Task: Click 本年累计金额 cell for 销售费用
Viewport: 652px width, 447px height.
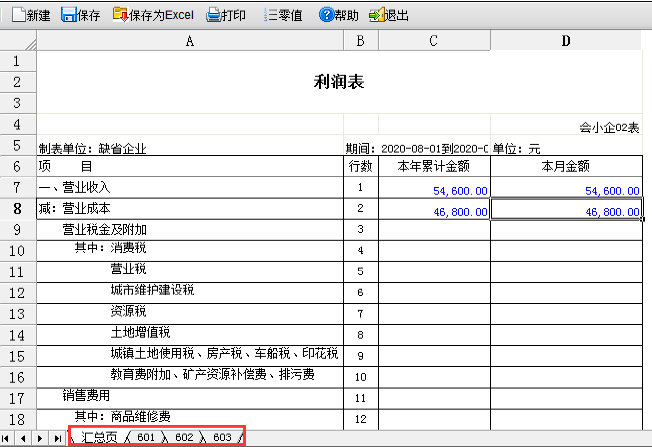Action: point(434,398)
